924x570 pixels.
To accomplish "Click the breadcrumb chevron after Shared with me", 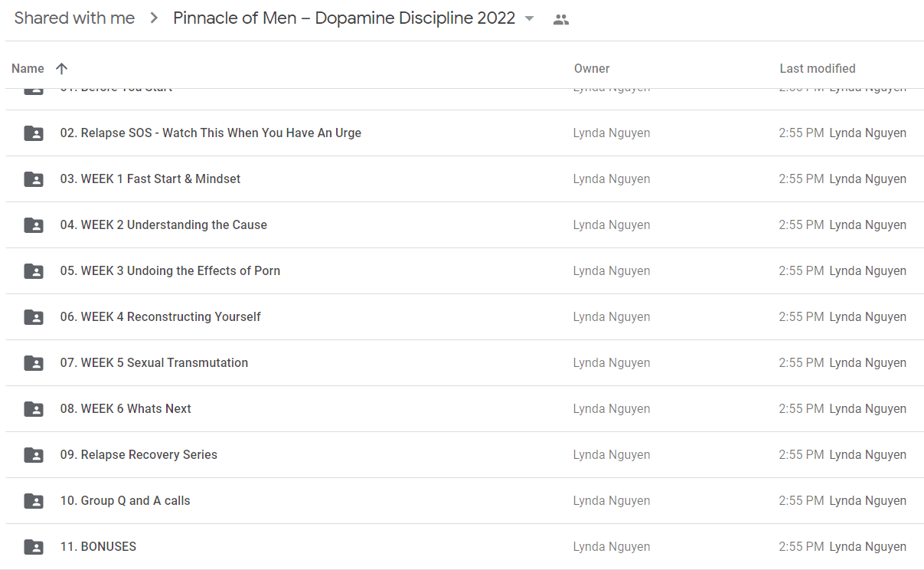I will (x=154, y=18).
